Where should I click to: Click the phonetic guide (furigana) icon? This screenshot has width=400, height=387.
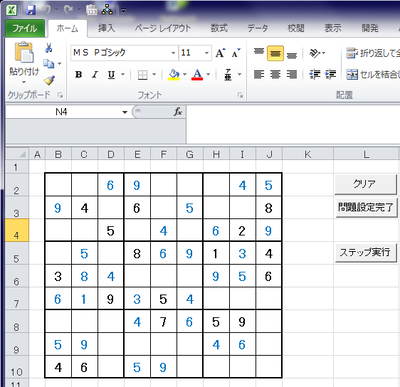pyautogui.click(x=228, y=75)
